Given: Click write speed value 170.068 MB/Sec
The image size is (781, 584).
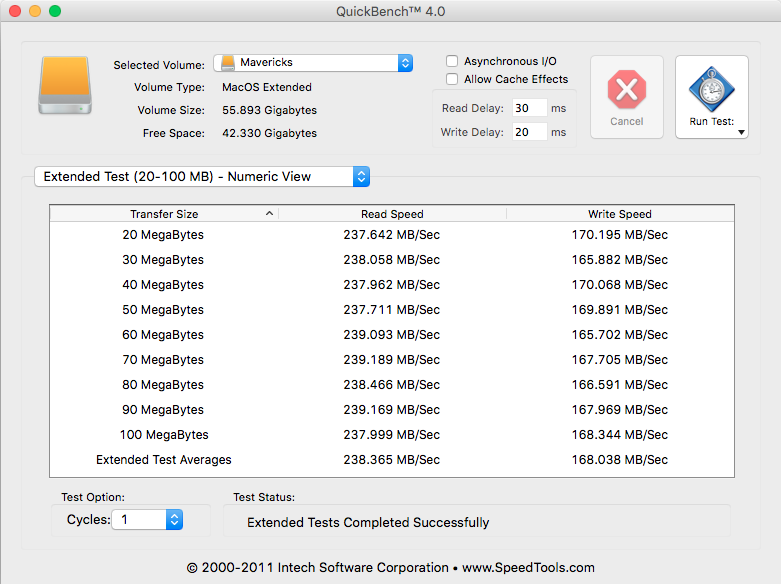Looking at the screenshot, I should coord(620,285).
